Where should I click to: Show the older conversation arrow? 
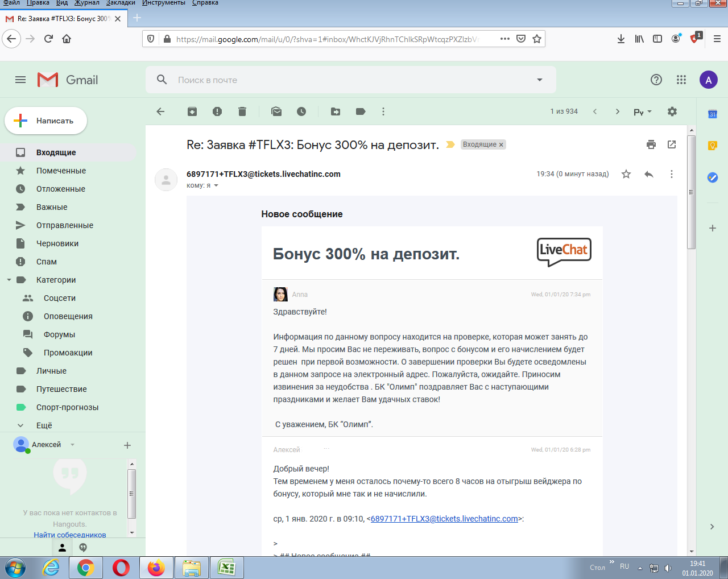click(618, 111)
